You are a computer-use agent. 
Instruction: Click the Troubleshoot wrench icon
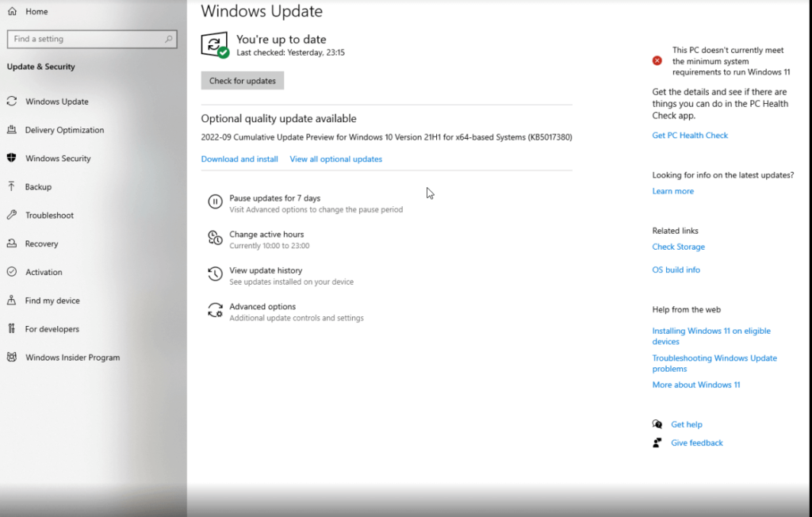click(11, 214)
